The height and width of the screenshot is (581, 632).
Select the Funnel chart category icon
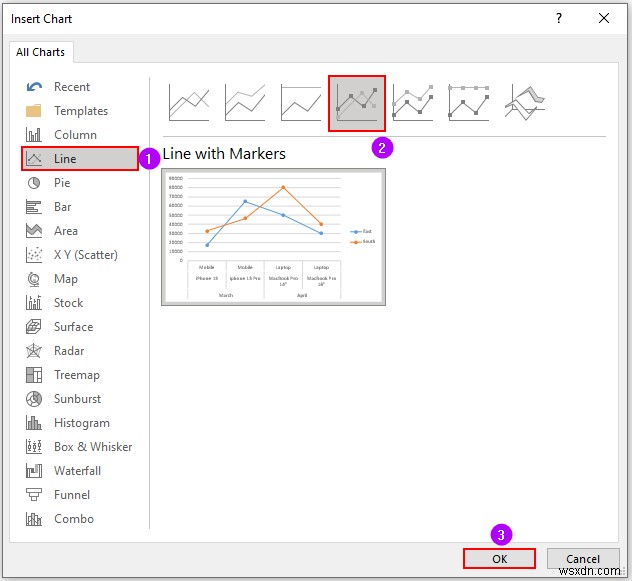click(x=34, y=495)
